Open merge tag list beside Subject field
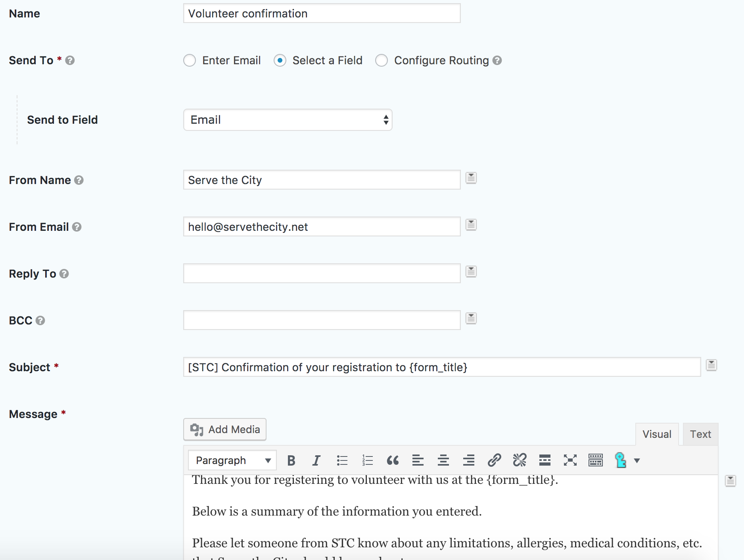This screenshot has height=560, width=744. 711,365
